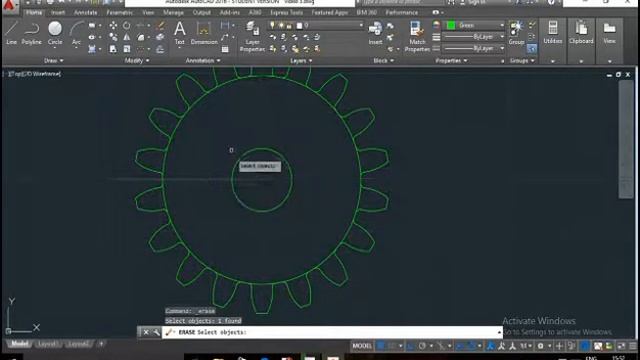
Task: Click the command line customize wrench icon
Action: tap(156, 332)
